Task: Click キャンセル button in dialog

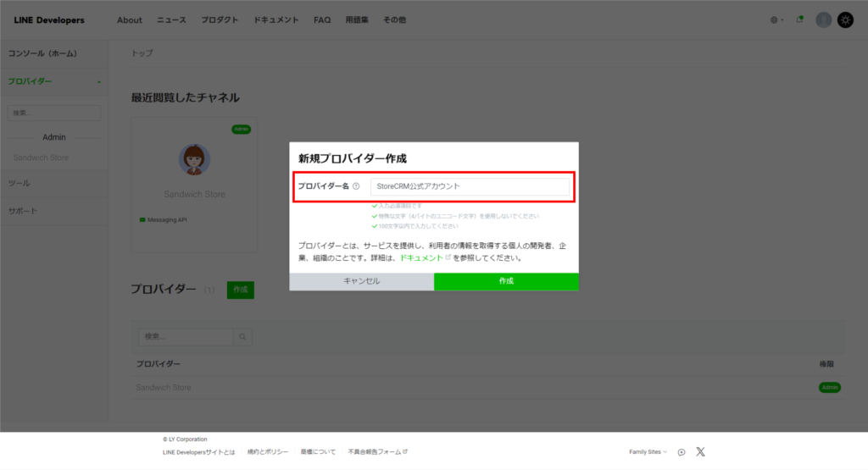Action: coord(361,281)
